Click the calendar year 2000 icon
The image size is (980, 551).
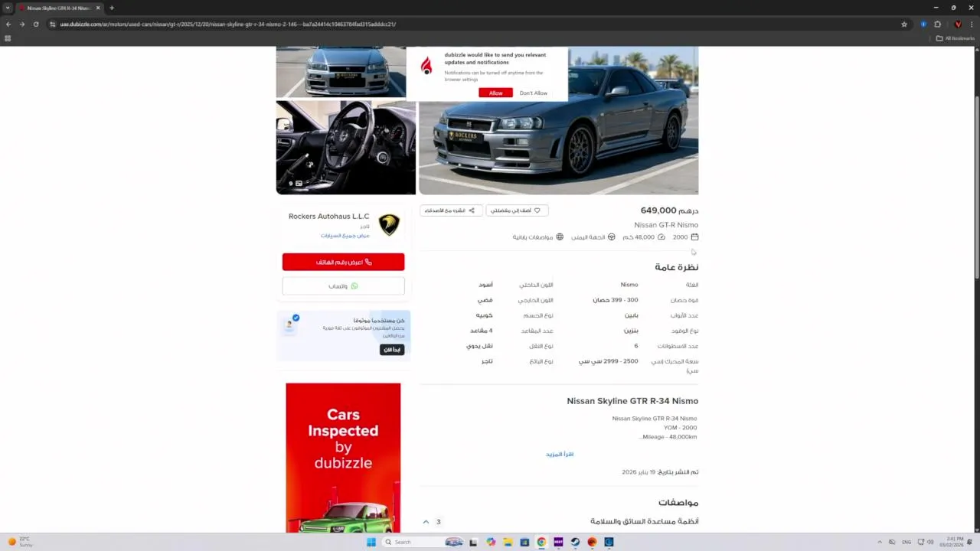coord(694,237)
